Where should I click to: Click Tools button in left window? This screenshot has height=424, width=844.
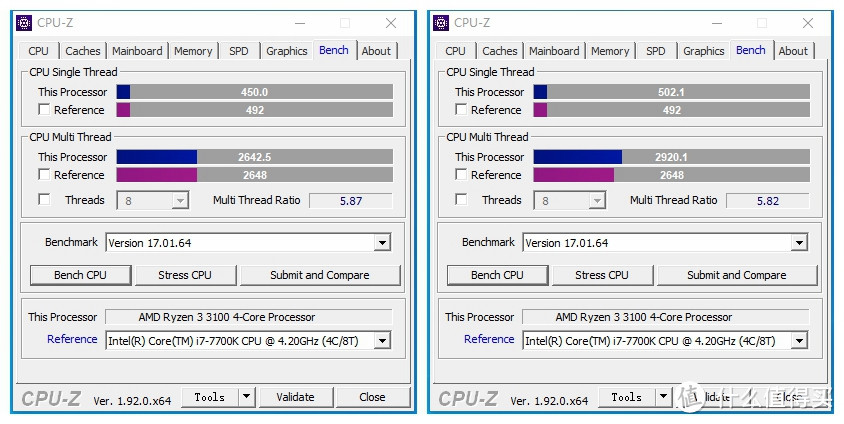click(210, 397)
